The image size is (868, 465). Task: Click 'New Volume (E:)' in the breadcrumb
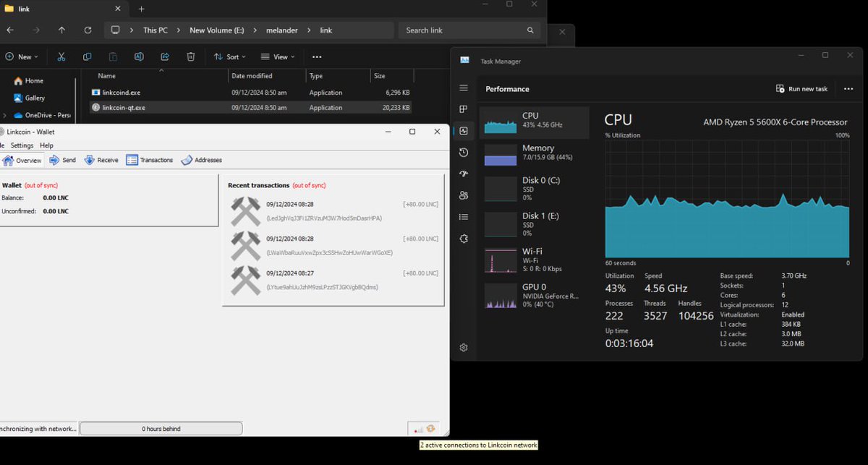216,30
